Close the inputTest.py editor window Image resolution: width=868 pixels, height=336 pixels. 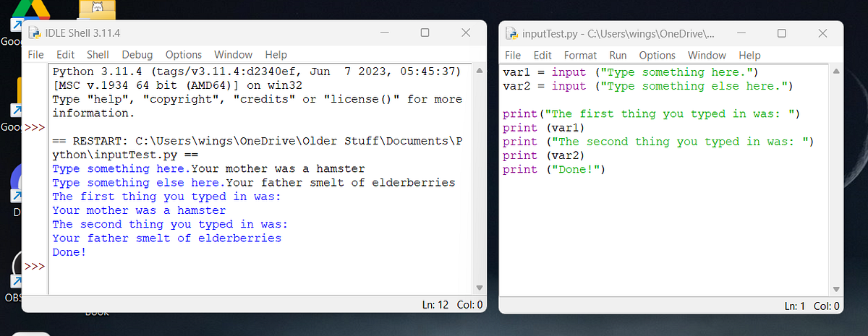pyautogui.click(x=822, y=33)
